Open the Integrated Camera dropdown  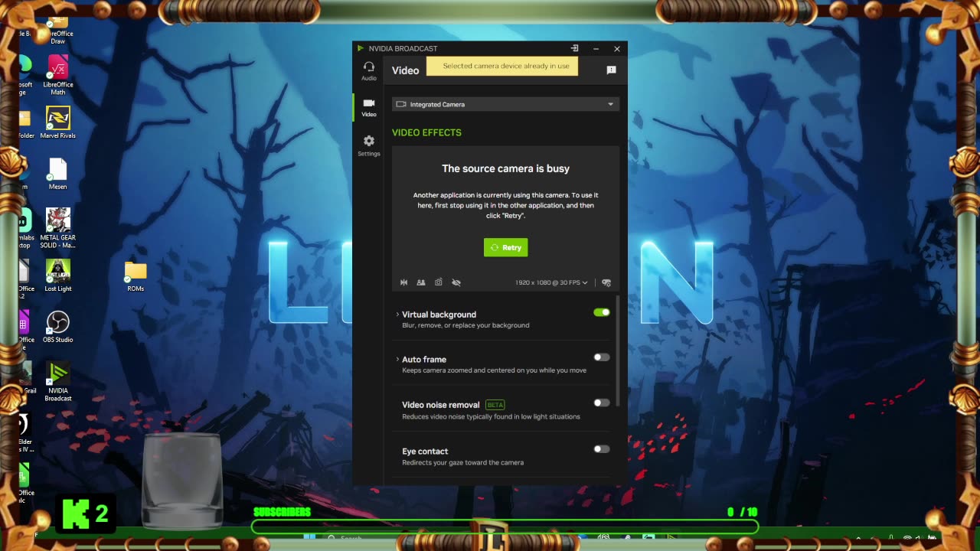505,104
